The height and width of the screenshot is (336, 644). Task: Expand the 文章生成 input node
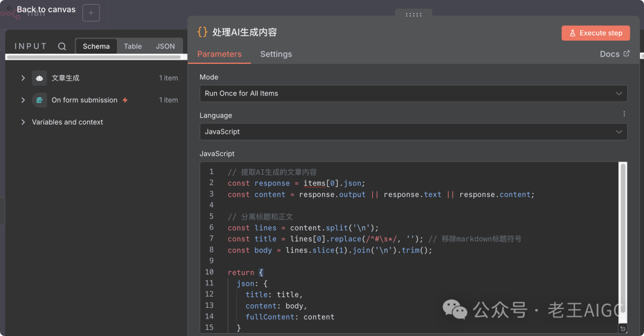pyautogui.click(x=23, y=78)
